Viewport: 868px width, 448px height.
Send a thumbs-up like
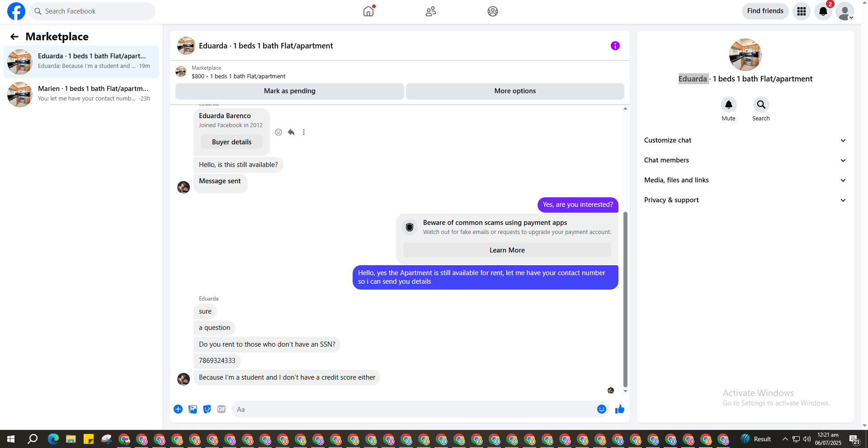click(x=620, y=409)
